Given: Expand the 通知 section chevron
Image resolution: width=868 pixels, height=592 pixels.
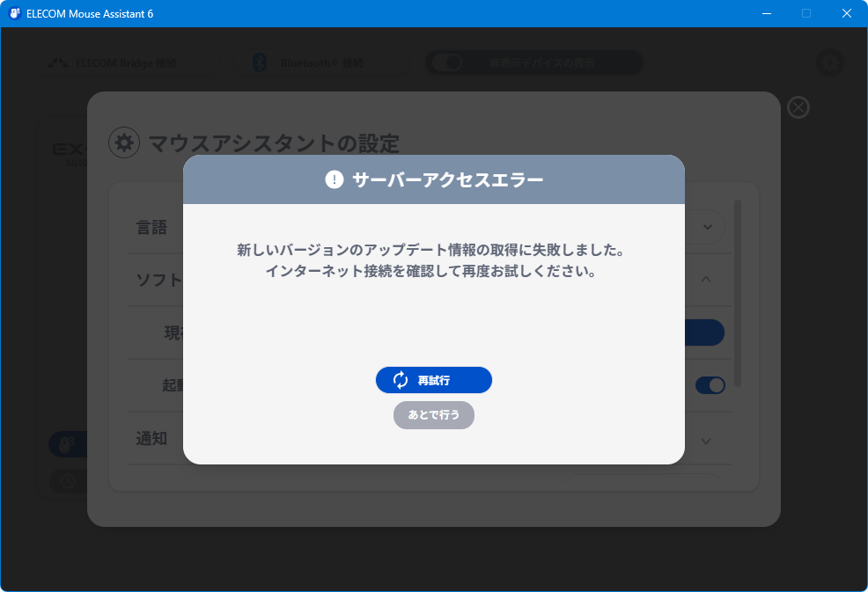Looking at the screenshot, I should click(706, 441).
